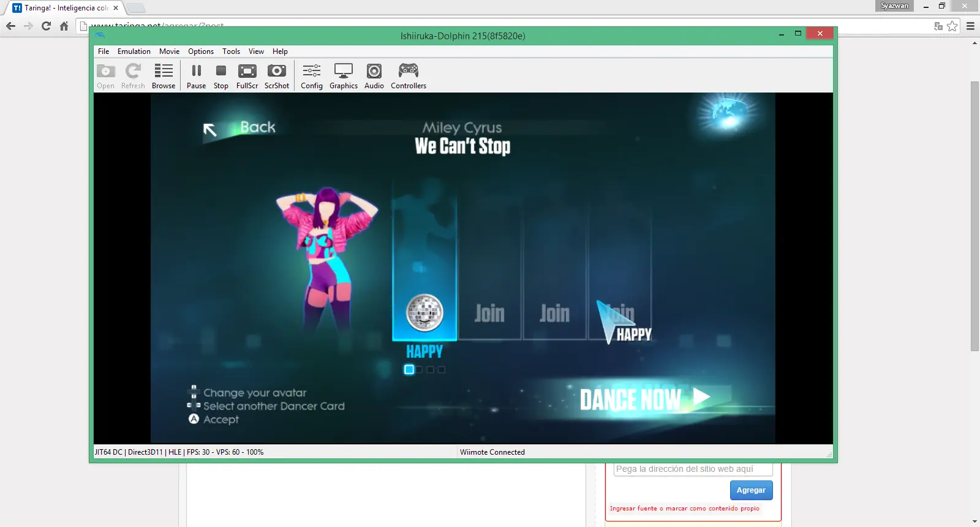Bookmark page with the star icon
980x527 pixels.
[952, 26]
